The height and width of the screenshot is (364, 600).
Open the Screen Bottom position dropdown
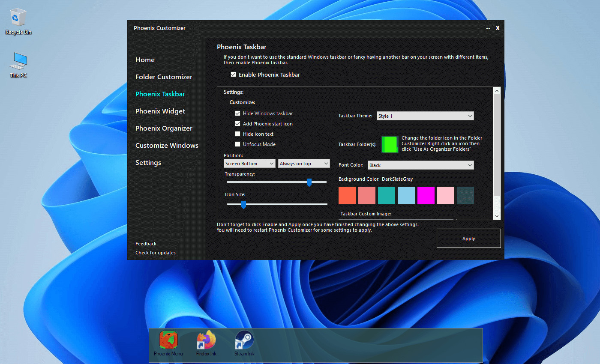click(249, 164)
